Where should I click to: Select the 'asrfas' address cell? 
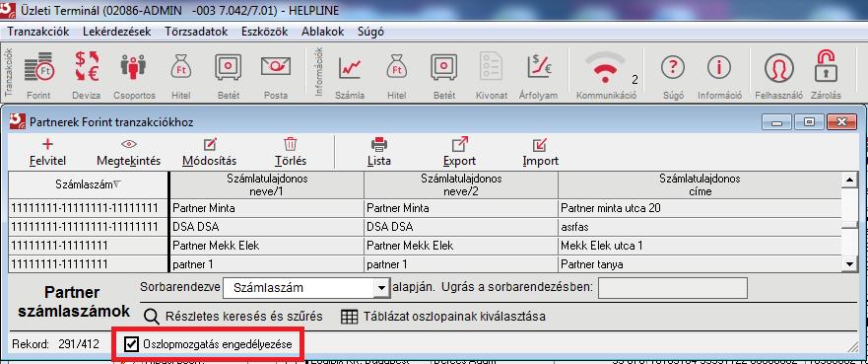coord(700,227)
